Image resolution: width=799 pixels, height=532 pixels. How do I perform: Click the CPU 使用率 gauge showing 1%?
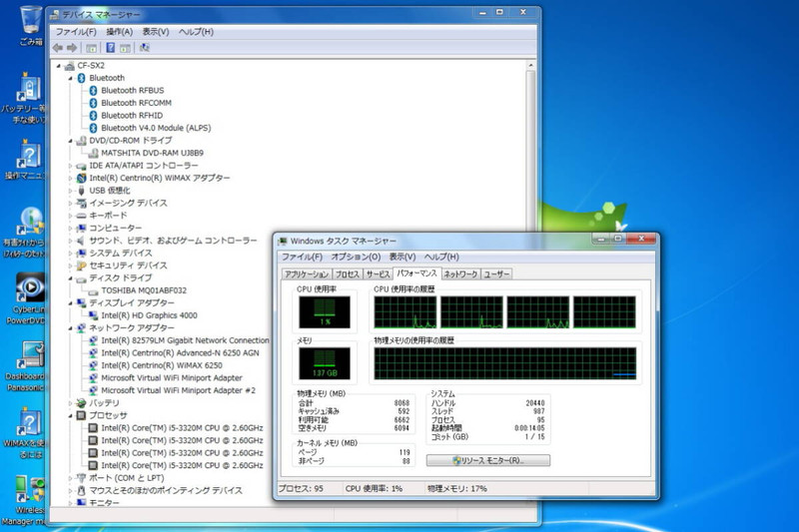pos(325,312)
